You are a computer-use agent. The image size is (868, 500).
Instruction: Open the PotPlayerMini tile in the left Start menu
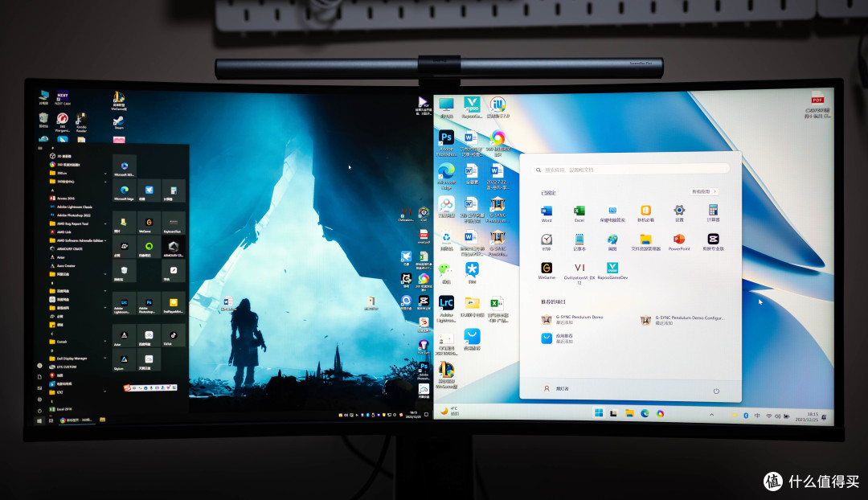tap(174, 304)
